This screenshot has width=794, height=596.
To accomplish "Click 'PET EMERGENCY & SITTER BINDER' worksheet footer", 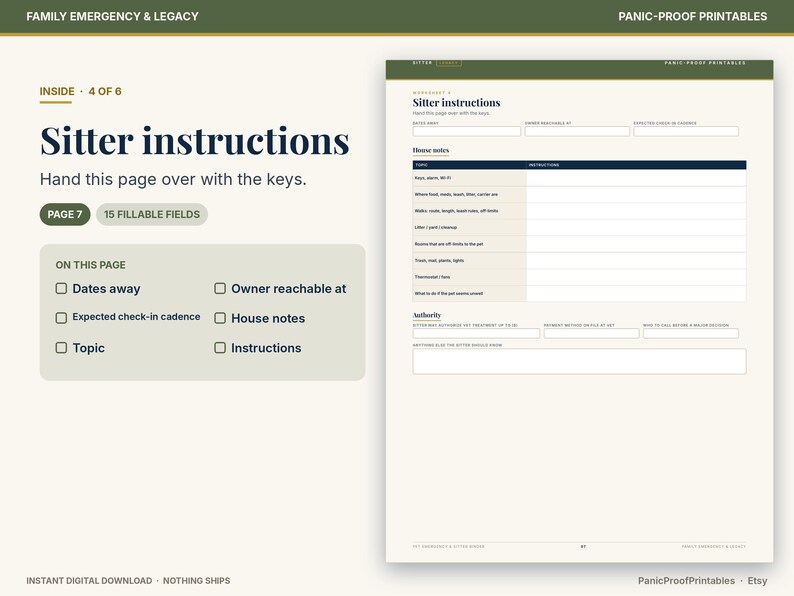I will (448, 546).
